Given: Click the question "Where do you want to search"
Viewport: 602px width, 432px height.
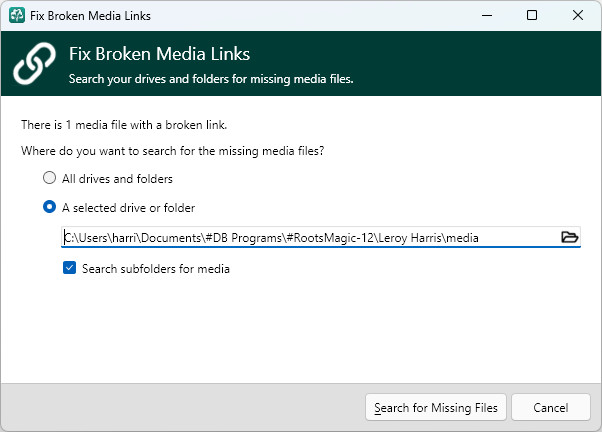Looking at the screenshot, I should click(x=173, y=151).
